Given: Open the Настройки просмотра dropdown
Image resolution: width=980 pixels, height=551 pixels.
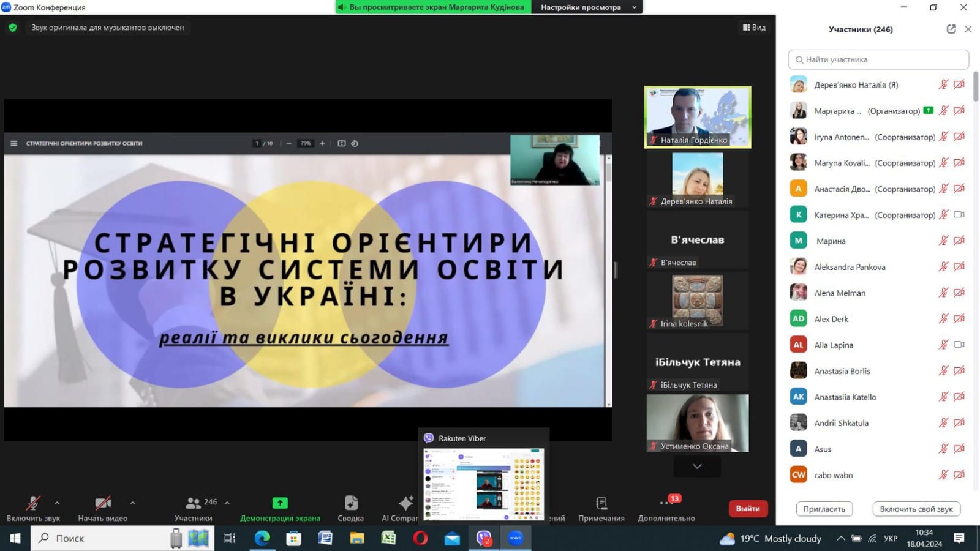Looking at the screenshot, I should tap(587, 7).
